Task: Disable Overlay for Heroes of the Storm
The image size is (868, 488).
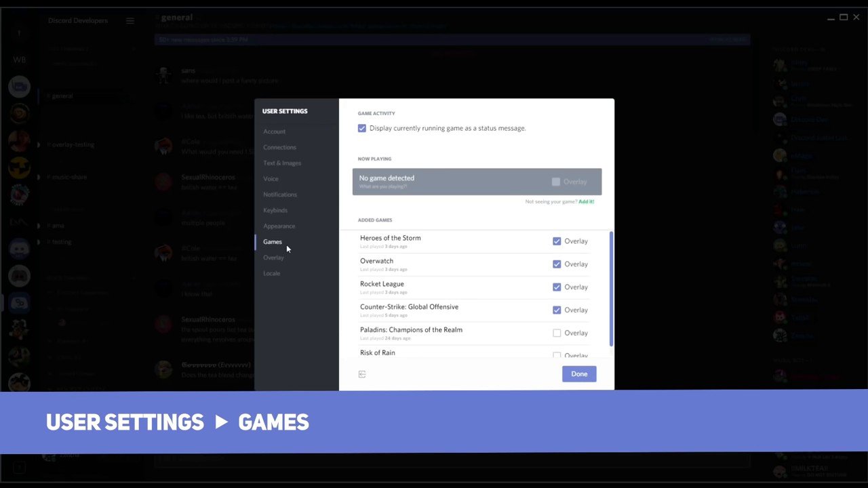Action: [x=557, y=241]
